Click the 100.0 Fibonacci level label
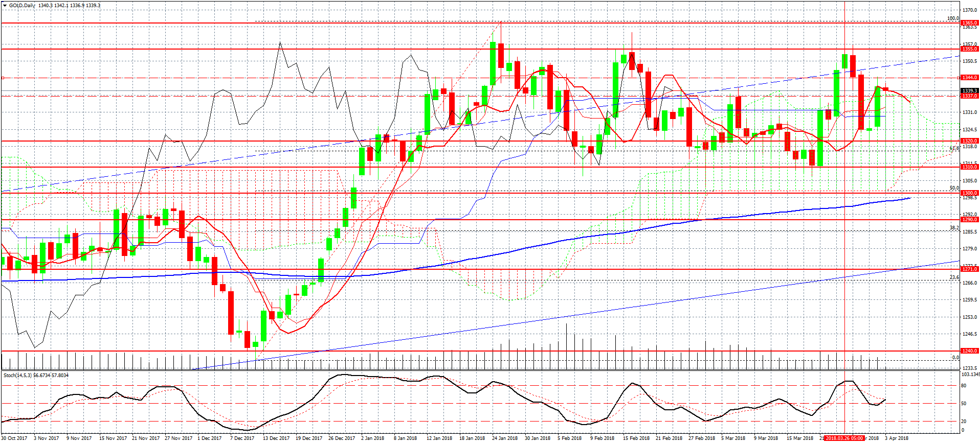The height and width of the screenshot is (444, 980). click(953, 18)
